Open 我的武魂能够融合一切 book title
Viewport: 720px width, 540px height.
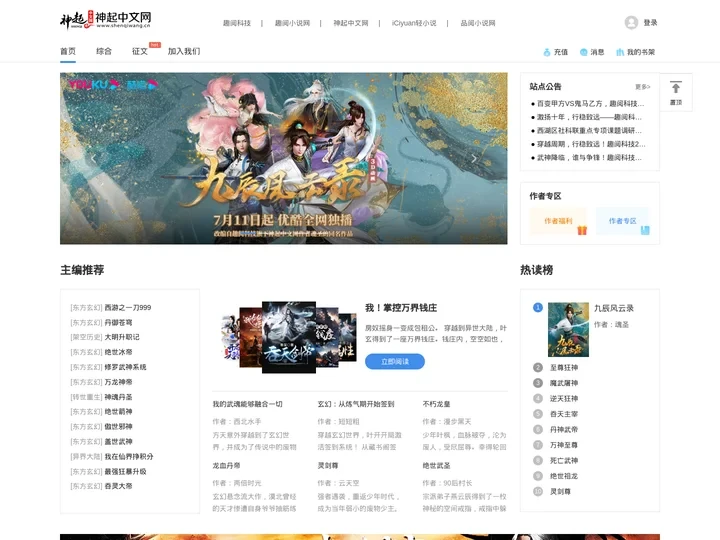click(x=248, y=404)
